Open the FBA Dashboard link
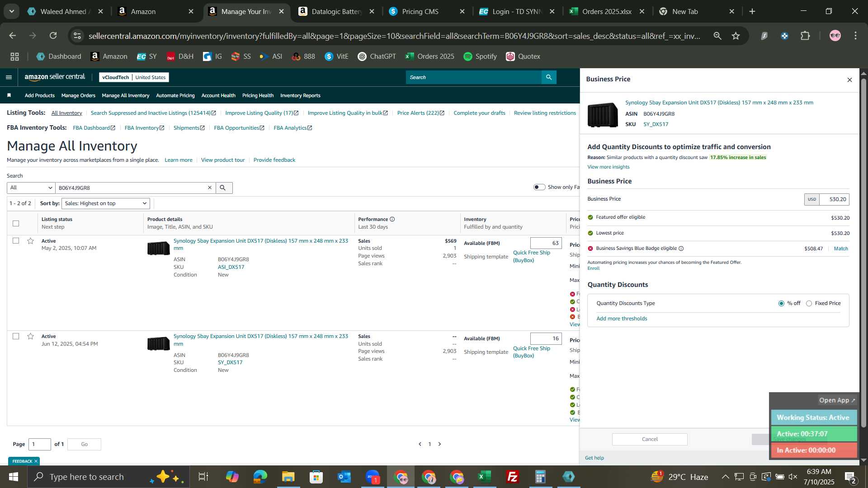This screenshot has height=488, width=868. 94,128
